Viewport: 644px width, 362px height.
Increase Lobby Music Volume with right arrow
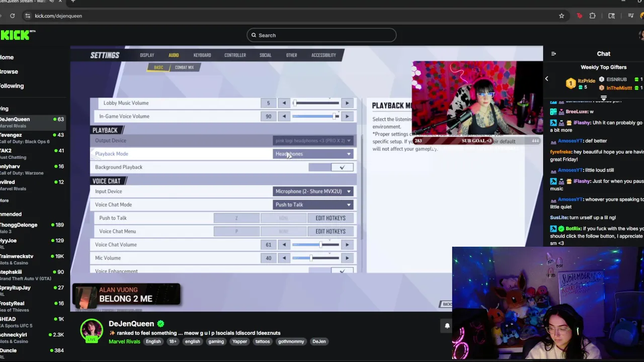[x=347, y=103]
